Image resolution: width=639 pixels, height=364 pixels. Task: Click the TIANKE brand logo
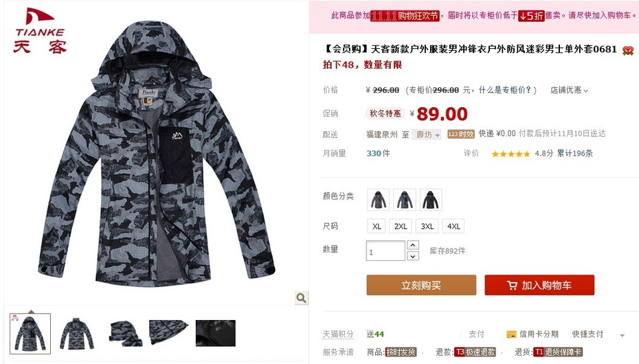click(40, 30)
